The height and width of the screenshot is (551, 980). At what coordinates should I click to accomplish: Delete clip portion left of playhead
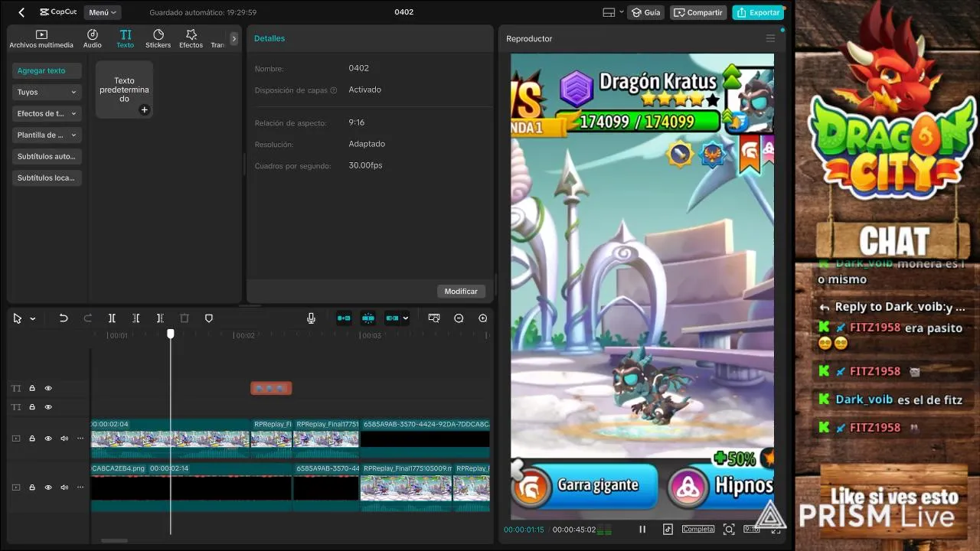pos(136,318)
